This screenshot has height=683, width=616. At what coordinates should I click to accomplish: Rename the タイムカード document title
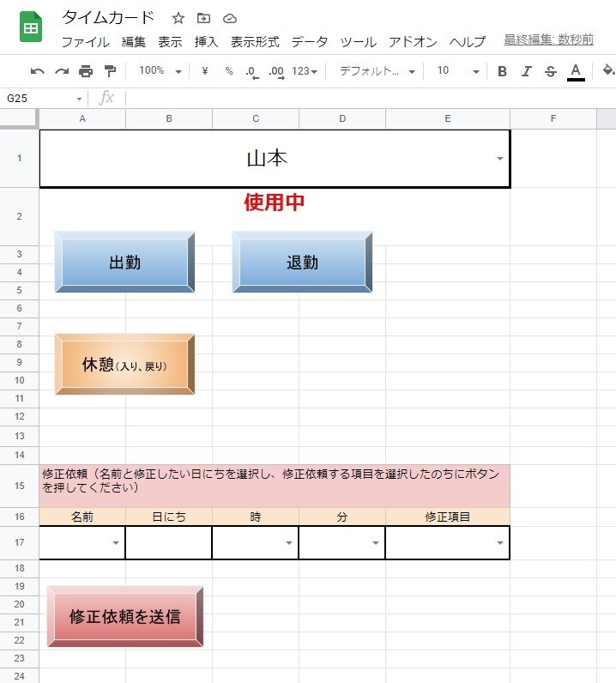click(x=108, y=17)
